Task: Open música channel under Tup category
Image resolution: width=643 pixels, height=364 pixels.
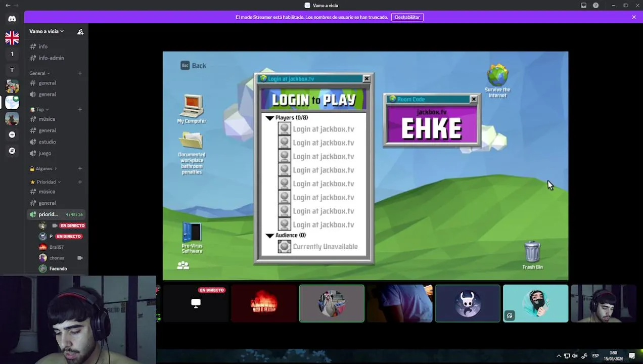Action: (x=56, y=119)
